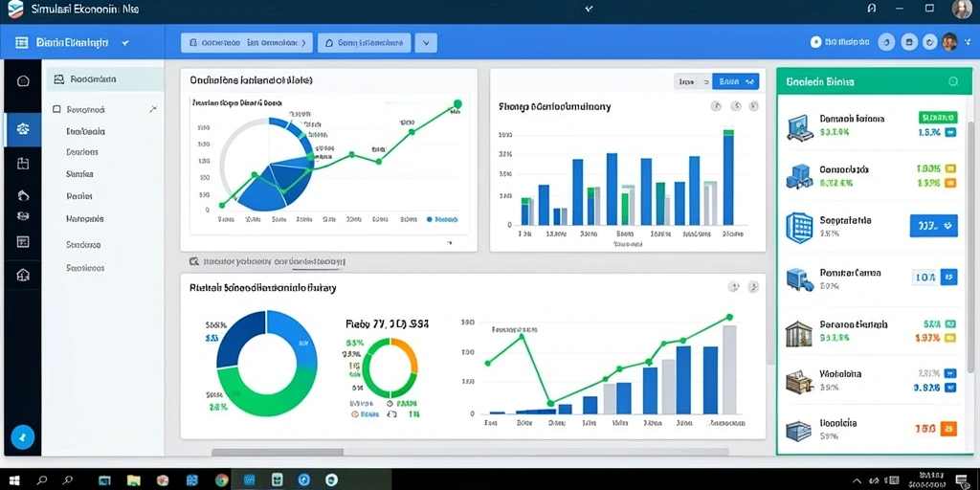Click the horizontal scrollbar under the bottom card

coord(278,452)
